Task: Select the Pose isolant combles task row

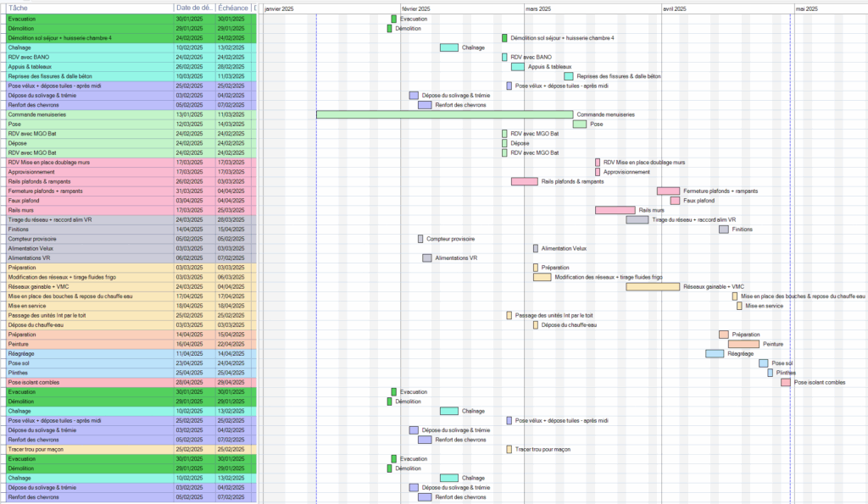Action: coord(131,382)
